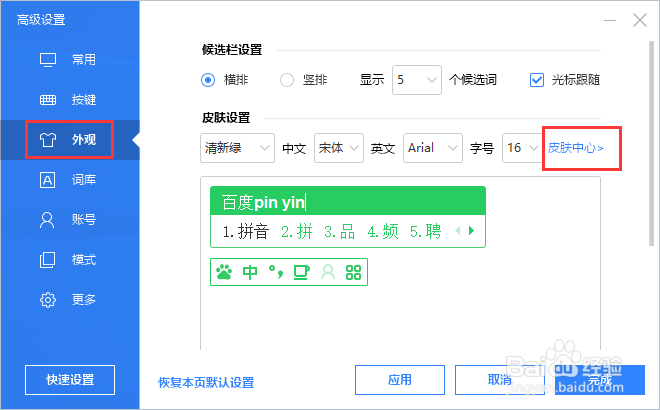Click the person icon beside 账号

pos(47,220)
